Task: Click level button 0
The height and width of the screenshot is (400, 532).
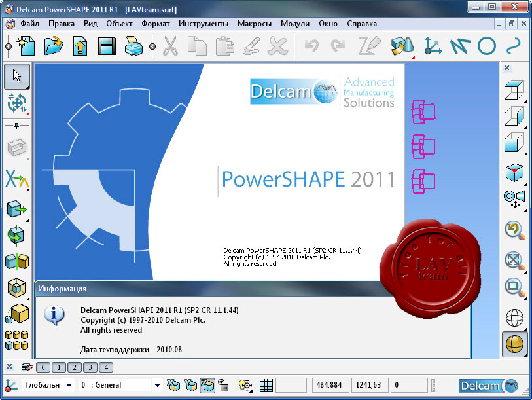Action: [43, 367]
